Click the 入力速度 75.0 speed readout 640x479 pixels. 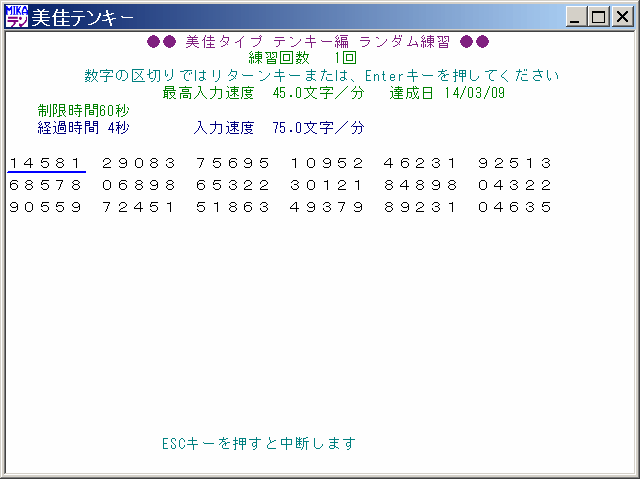(279, 128)
